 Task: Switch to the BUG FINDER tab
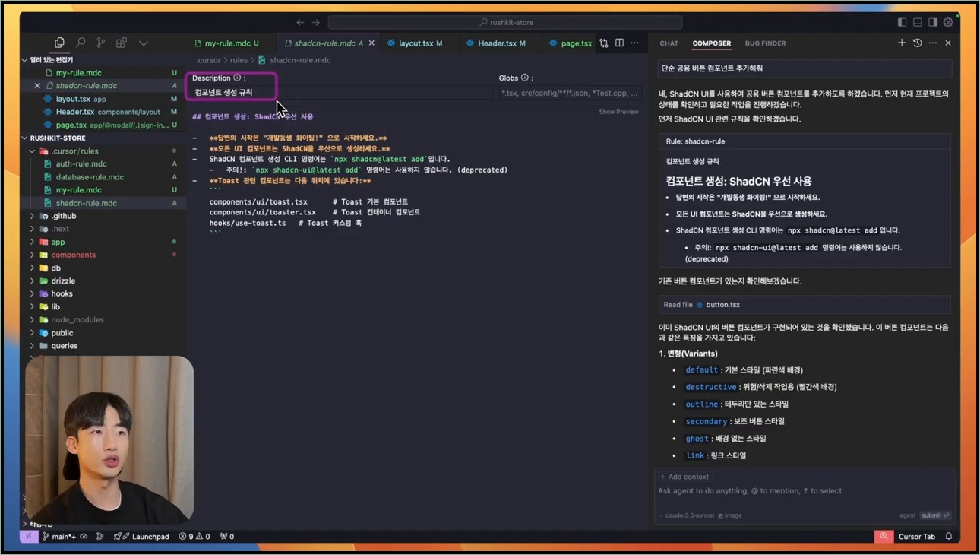coord(765,43)
